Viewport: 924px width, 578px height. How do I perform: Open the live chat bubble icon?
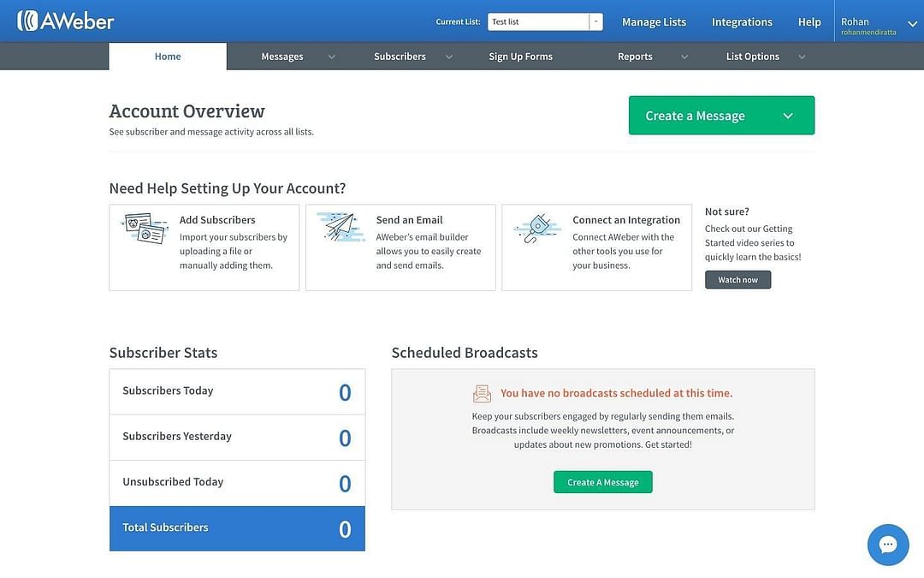(x=887, y=545)
